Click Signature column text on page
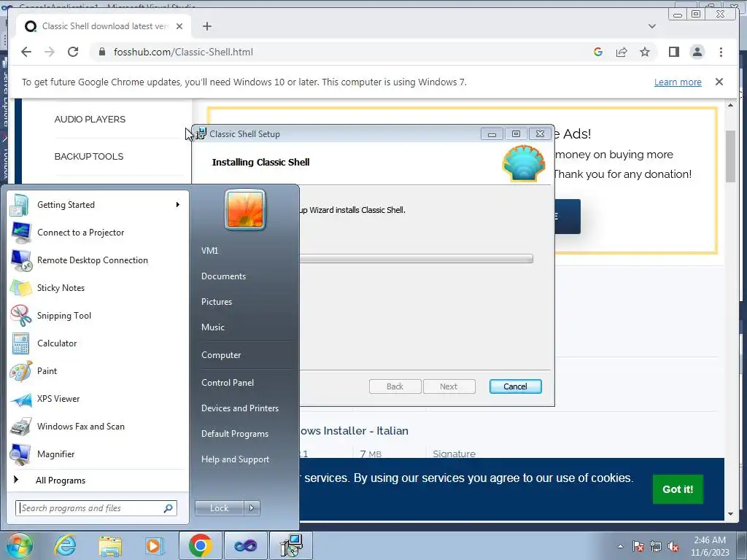Viewport: 747px width, 560px height. (x=454, y=454)
